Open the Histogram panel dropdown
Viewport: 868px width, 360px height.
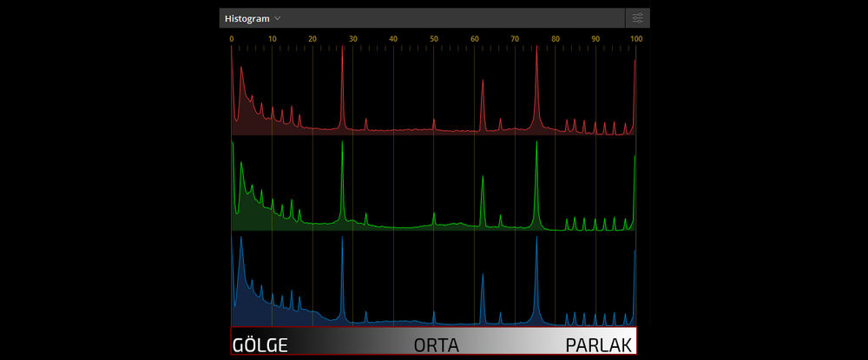(253, 18)
